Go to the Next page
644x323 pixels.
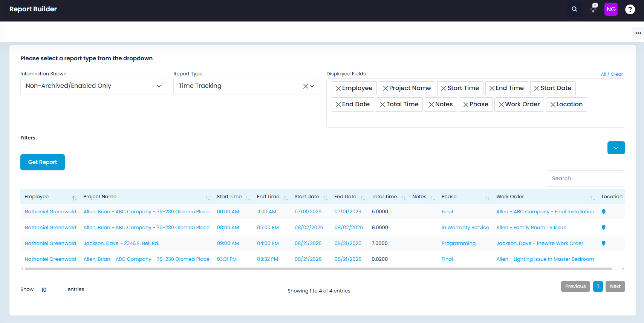point(615,286)
